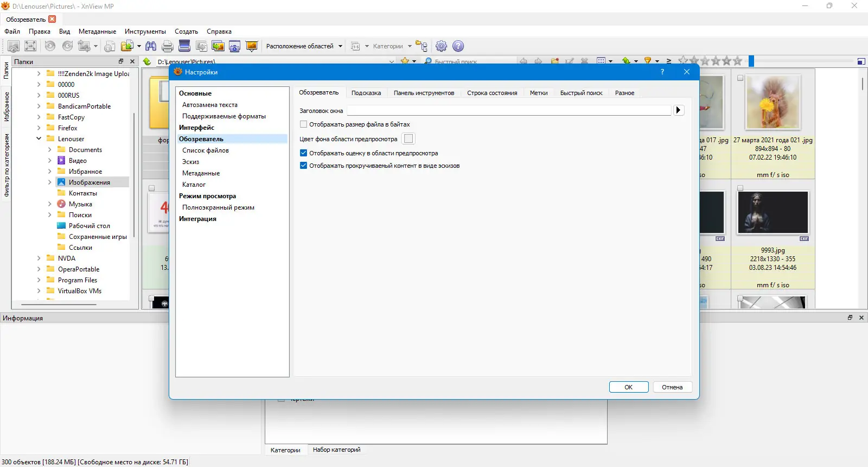
Task: Open the 'Быстрый поиск' settings tab
Action: pyautogui.click(x=581, y=93)
